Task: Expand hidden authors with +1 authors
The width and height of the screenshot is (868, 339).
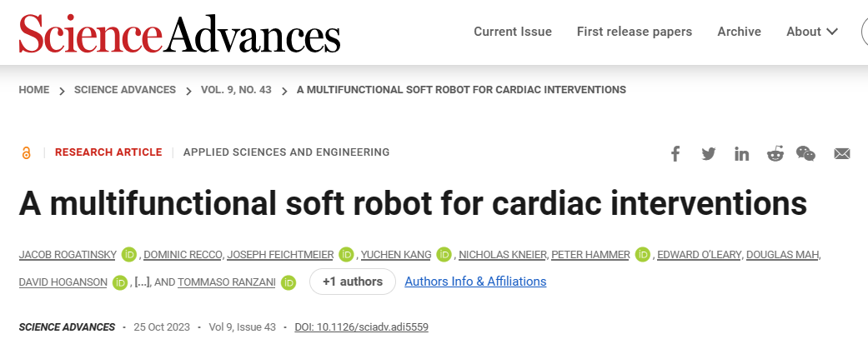Action: tap(353, 282)
